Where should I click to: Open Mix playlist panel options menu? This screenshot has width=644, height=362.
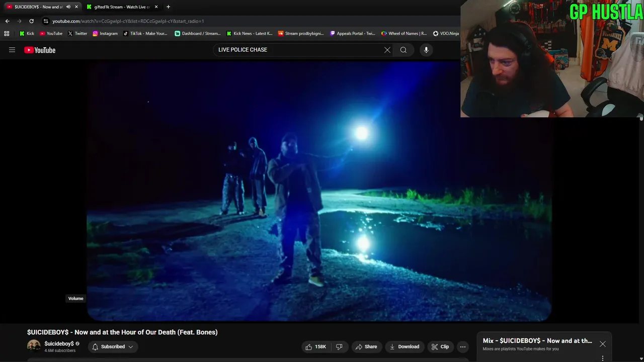click(603, 358)
